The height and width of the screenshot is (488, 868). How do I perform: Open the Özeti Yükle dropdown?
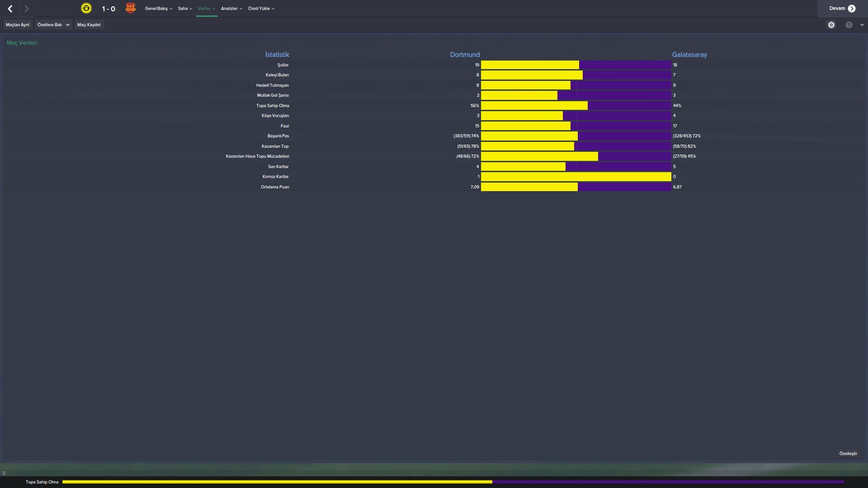coord(261,9)
